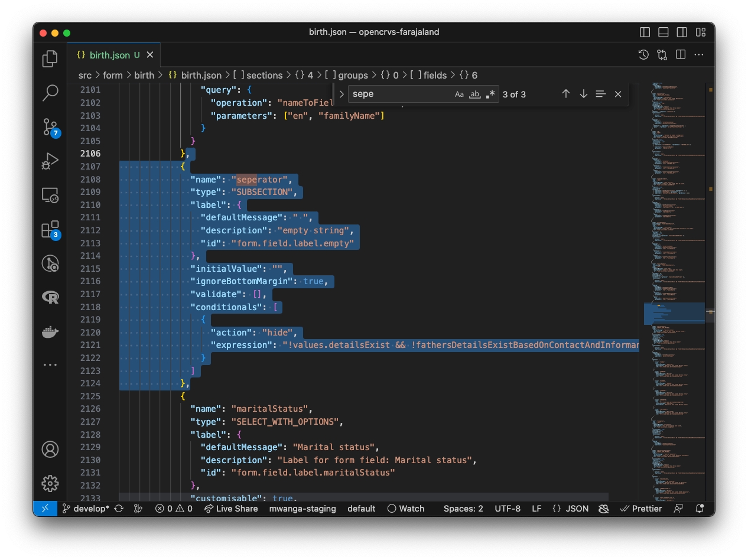The height and width of the screenshot is (560, 748).
Task: Switch branch via 'develop*' in status bar
Action: tap(86, 509)
